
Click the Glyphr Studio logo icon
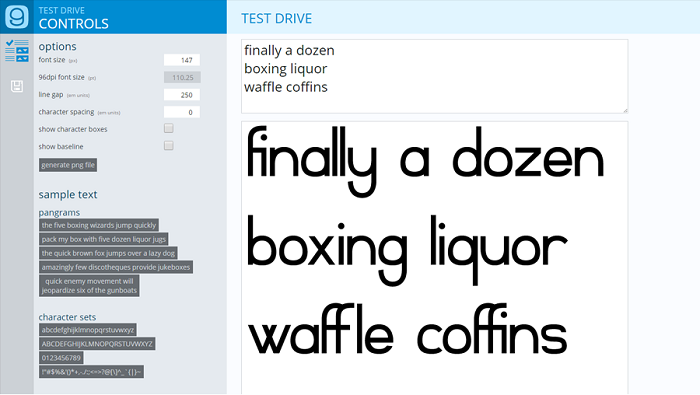[17, 17]
